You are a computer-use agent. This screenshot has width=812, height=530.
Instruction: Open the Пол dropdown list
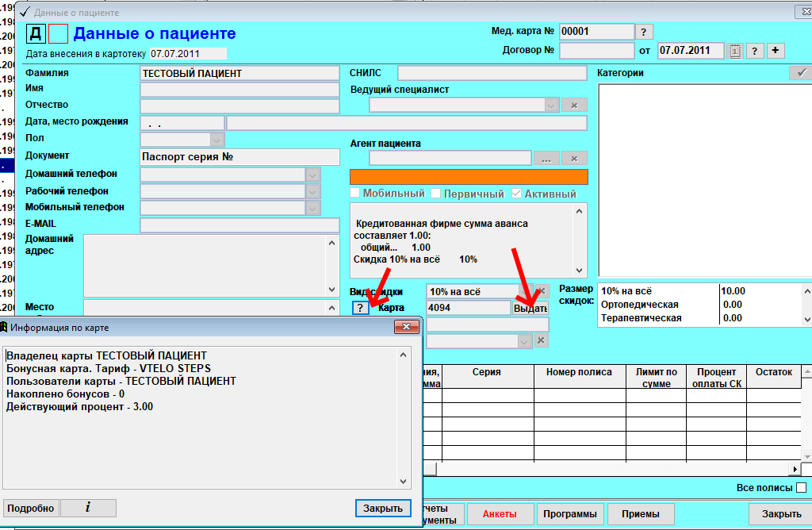coord(216,140)
